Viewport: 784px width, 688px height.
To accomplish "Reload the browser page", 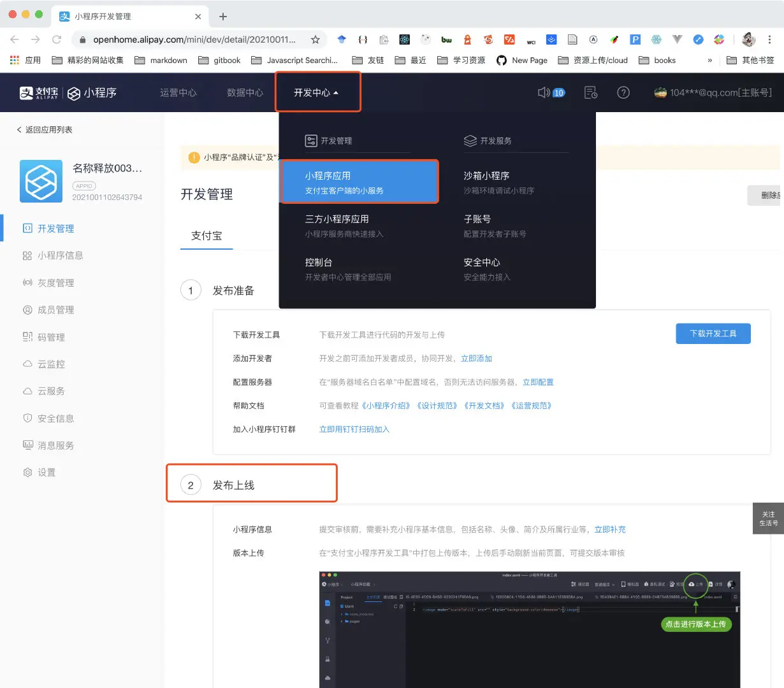I will click(x=57, y=39).
